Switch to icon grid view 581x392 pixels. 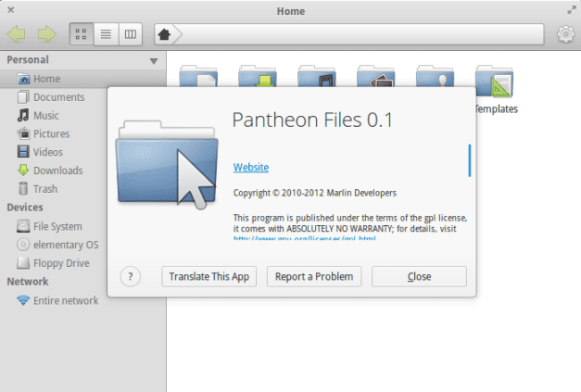[x=82, y=34]
